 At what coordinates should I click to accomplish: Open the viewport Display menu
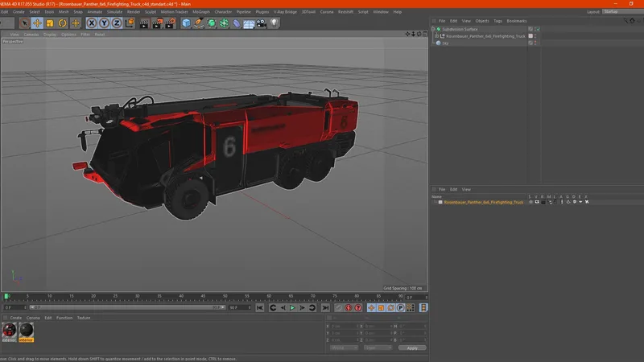point(50,35)
